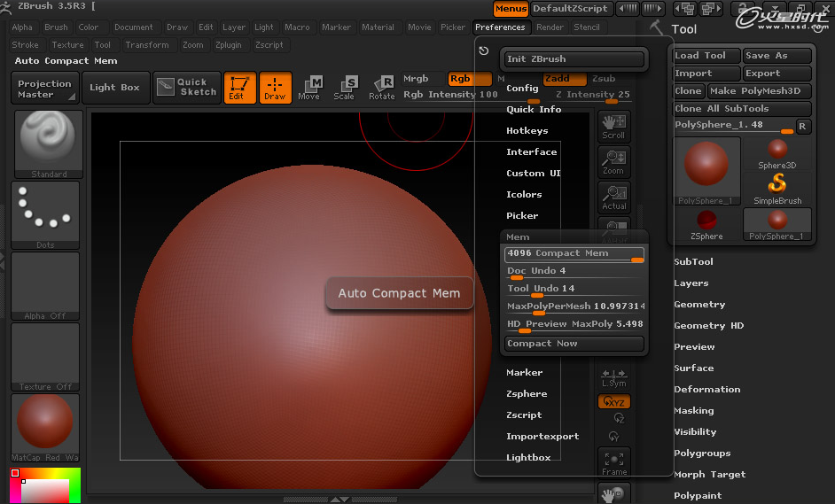Expand the Deformation section in Tool panel
This screenshot has height=504, width=835.
coord(706,389)
